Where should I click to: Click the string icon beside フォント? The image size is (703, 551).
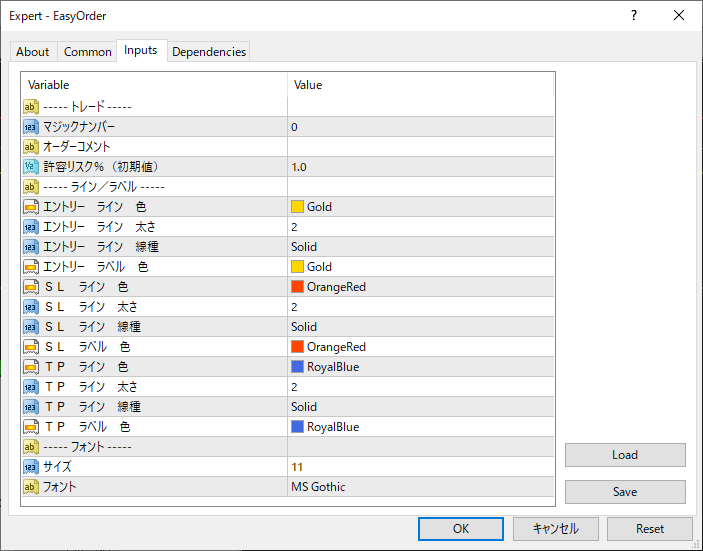pyautogui.click(x=30, y=487)
